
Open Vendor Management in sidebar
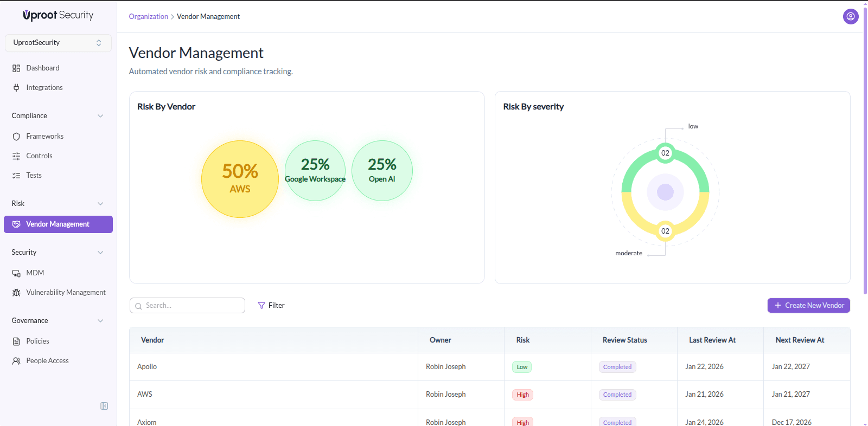point(58,224)
